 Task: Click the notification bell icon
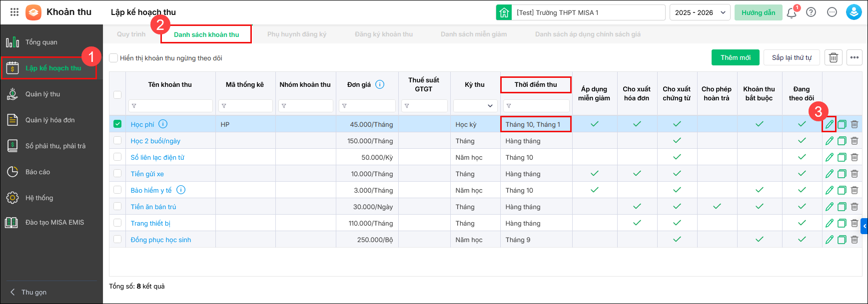[792, 13]
